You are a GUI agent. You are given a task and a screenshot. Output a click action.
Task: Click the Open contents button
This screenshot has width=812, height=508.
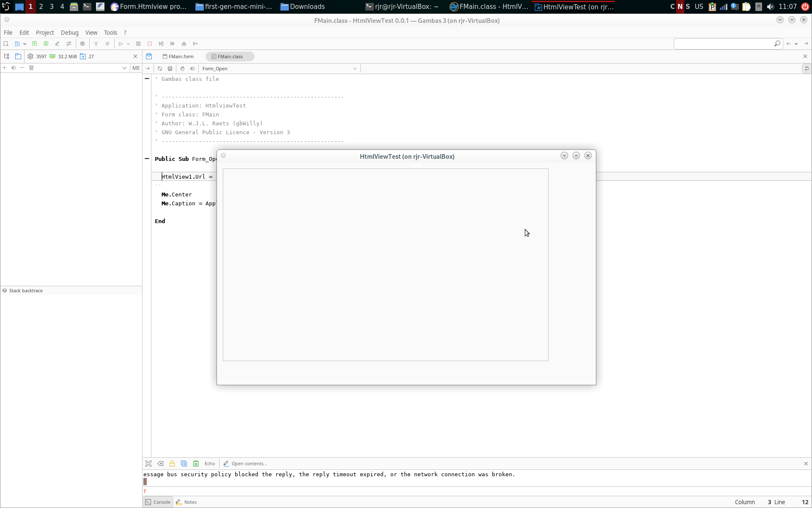(x=245, y=464)
